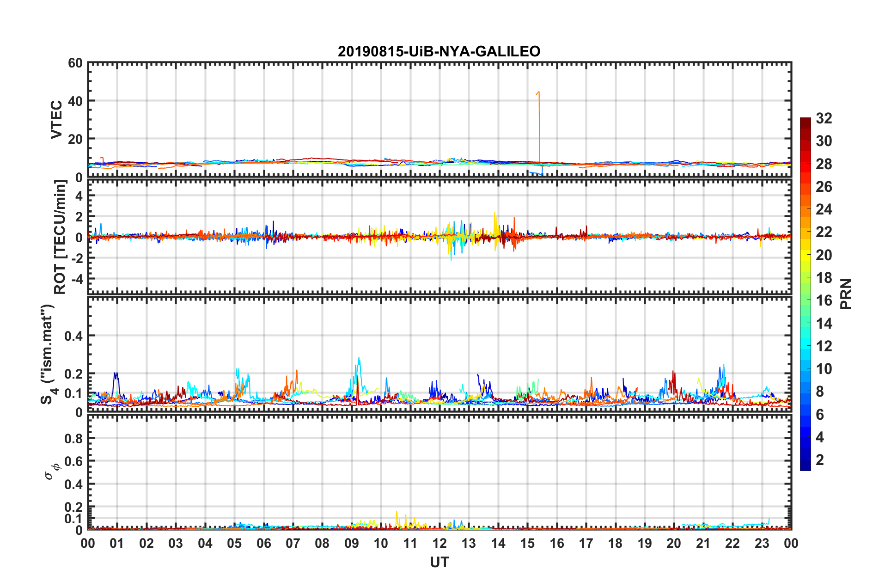Image resolution: width=879 pixels, height=588 pixels.
Task: Select the UT x-axis label
Action: (439, 562)
